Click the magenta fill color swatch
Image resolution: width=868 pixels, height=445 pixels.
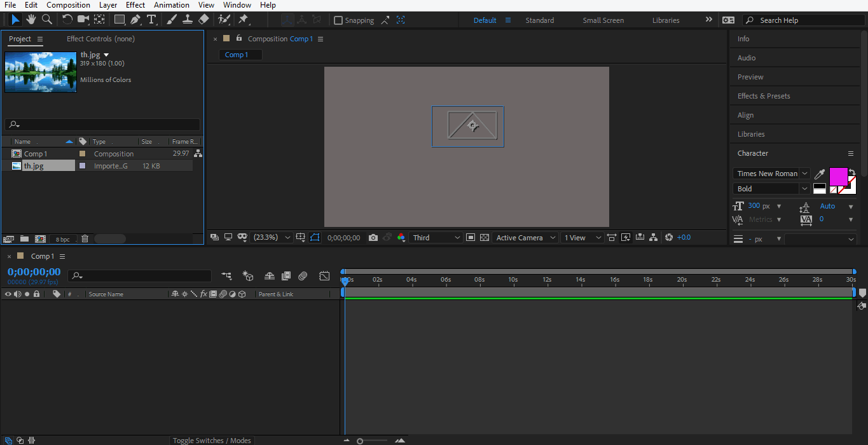click(838, 176)
